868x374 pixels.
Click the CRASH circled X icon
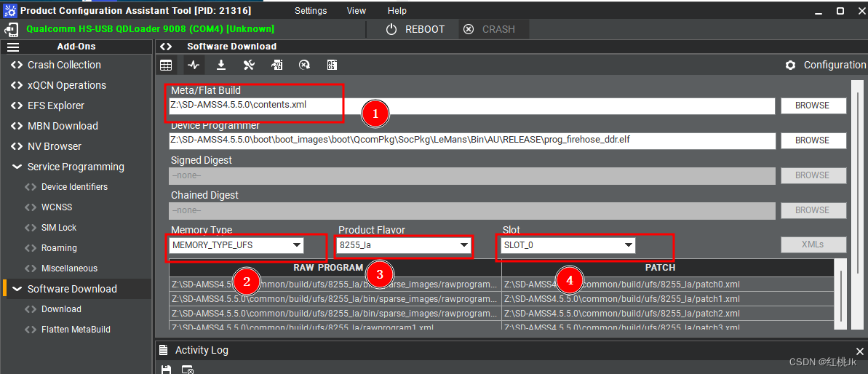click(x=469, y=29)
